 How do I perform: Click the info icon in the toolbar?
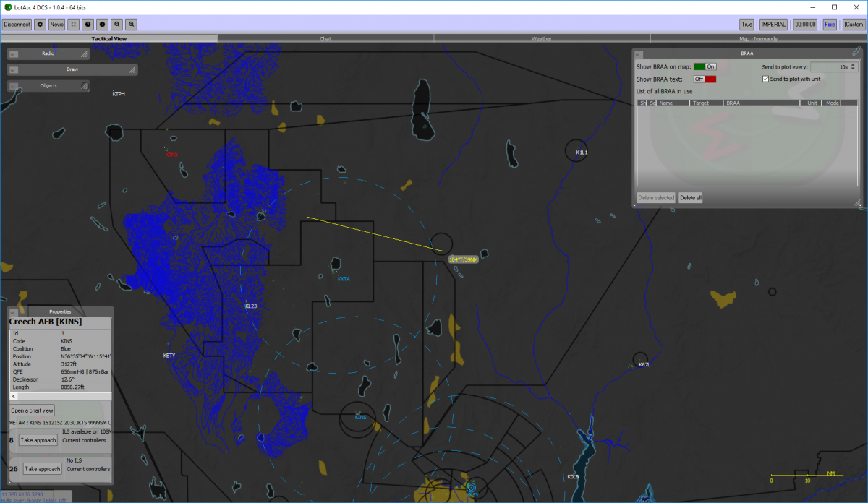tap(102, 25)
